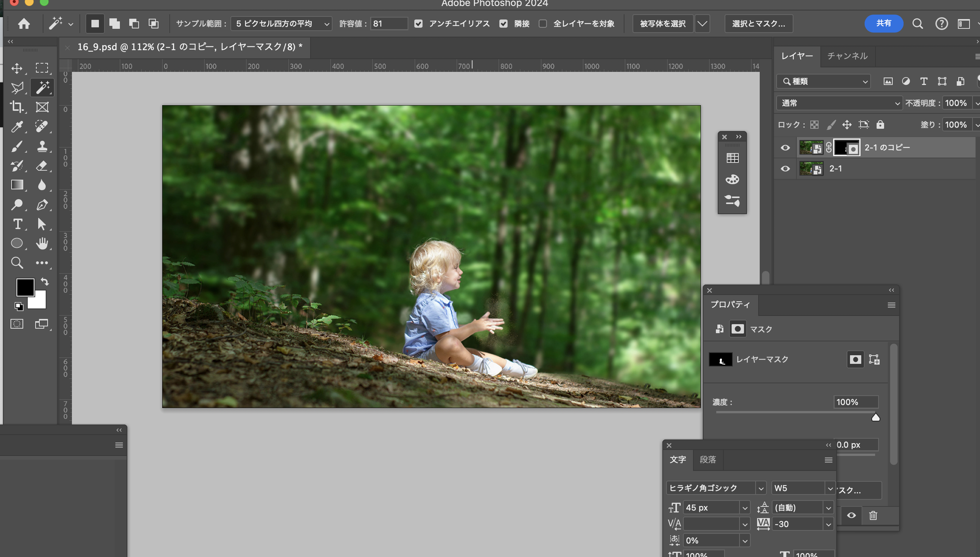Screen dimensions: 980x557
Task: Open the サンプル範囲 dropdown
Action: pos(281,24)
